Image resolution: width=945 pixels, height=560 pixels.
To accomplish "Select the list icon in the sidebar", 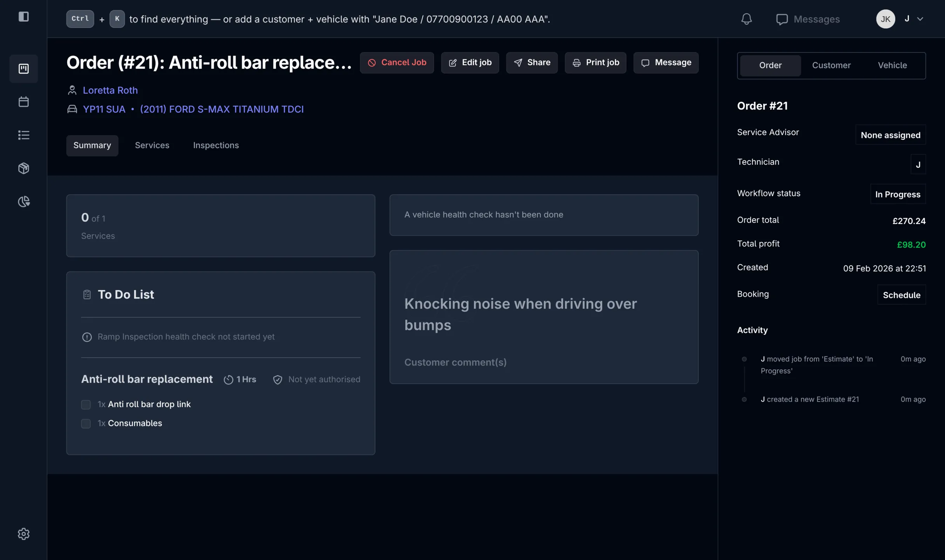I will pyautogui.click(x=24, y=135).
